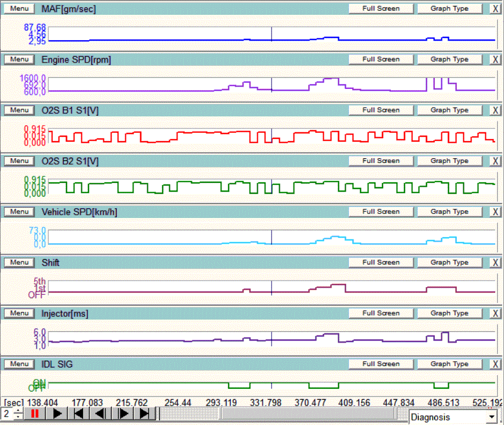504x425 pixels.
Task: Skip to the end of the recording
Action: click(145, 413)
